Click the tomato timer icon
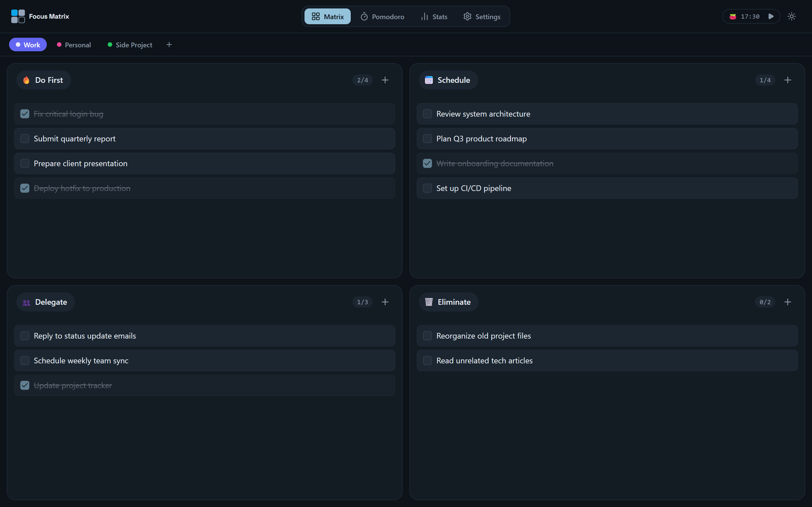The height and width of the screenshot is (507, 812). (733, 16)
